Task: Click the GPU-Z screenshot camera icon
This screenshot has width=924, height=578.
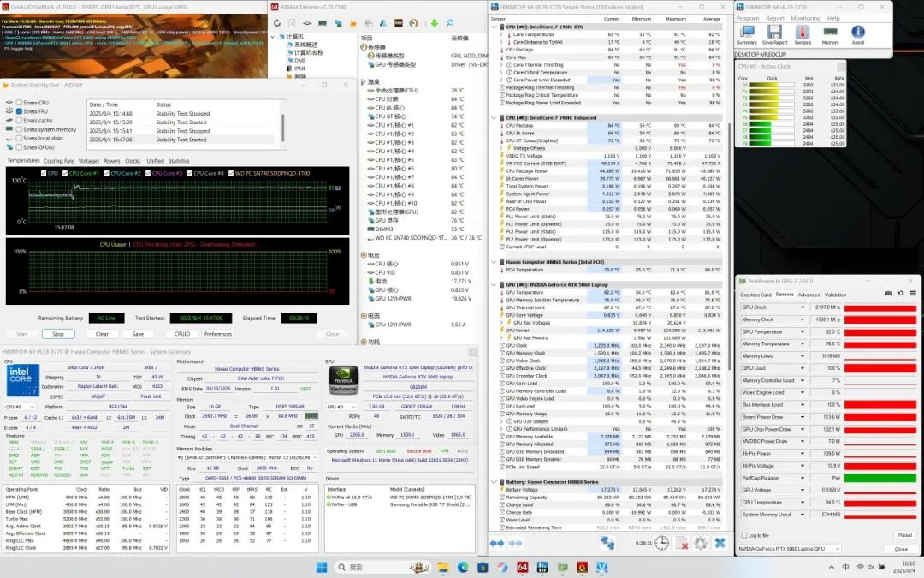Action: [x=889, y=293]
